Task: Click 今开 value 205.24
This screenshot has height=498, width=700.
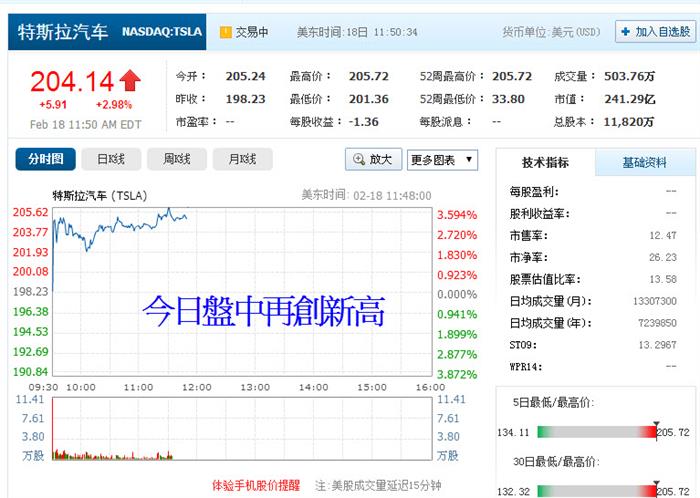Action: pos(246,76)
